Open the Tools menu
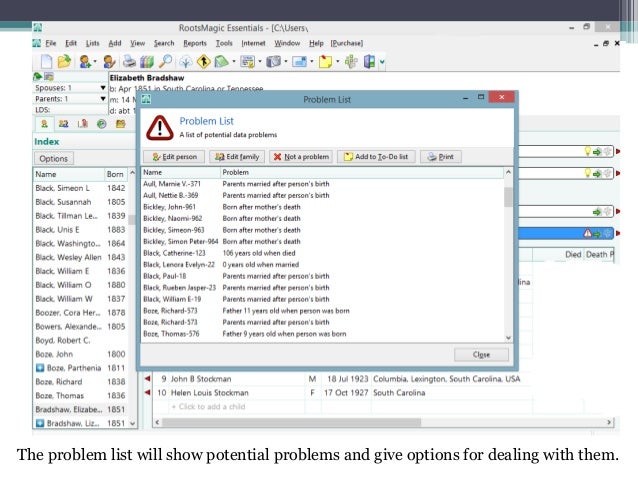The image size is (638, 479). (x=224, y=43)
